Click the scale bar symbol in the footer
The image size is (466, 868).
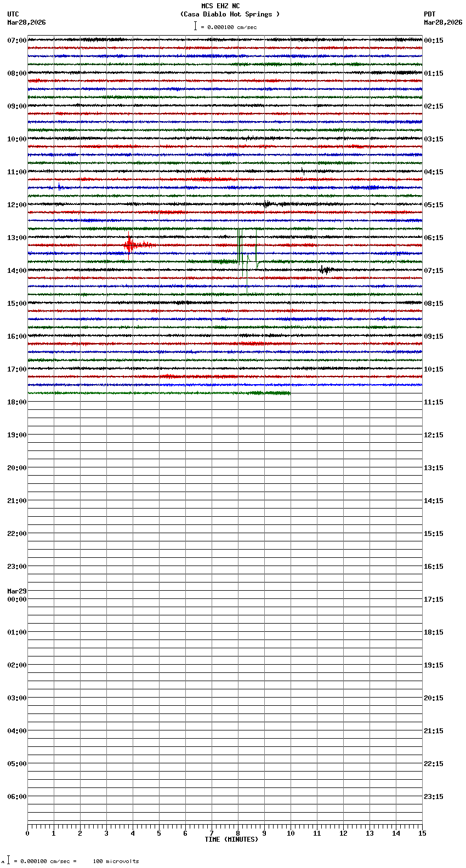tap(8, 860)
